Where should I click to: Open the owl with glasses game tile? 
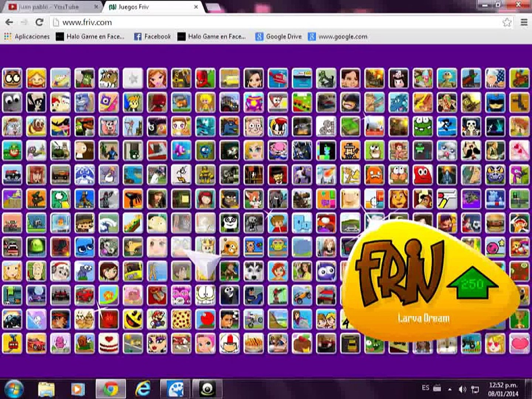tap(12, 78)
